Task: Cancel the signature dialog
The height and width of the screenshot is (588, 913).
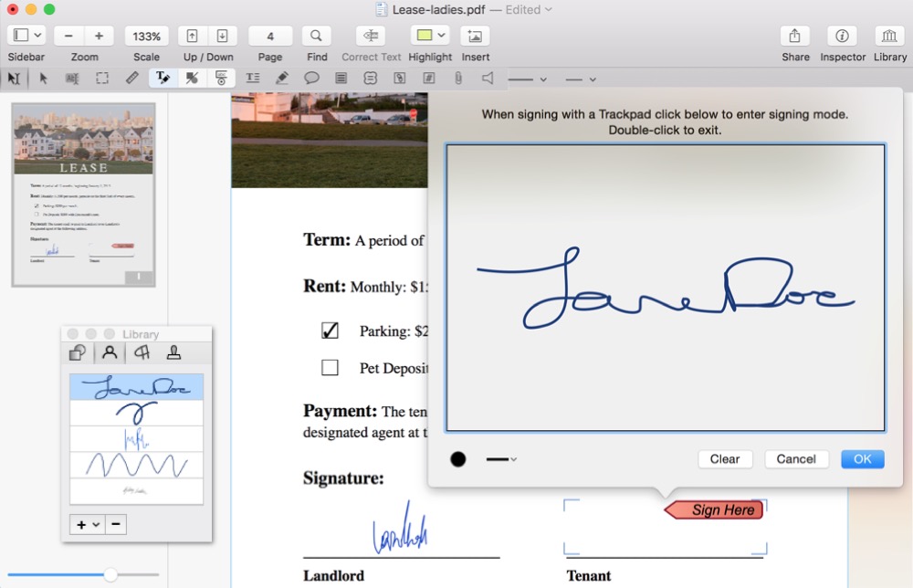Action: click(x=796, y=459)
